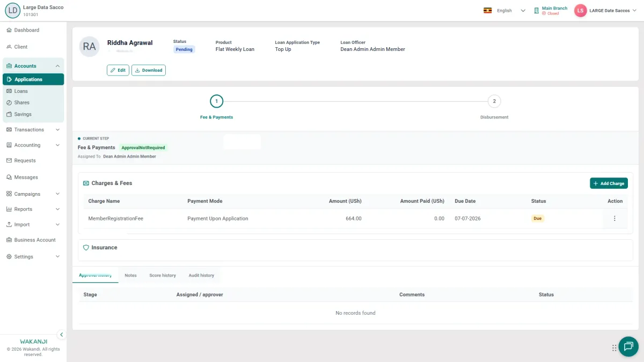The height and width of the screenshot is (362, 644).
Task: Click the Download button
Action: click(x=149, y=70)
